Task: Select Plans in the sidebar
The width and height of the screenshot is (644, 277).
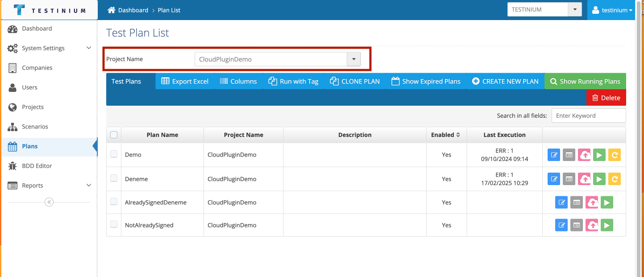Action: (x=49, y=146)
